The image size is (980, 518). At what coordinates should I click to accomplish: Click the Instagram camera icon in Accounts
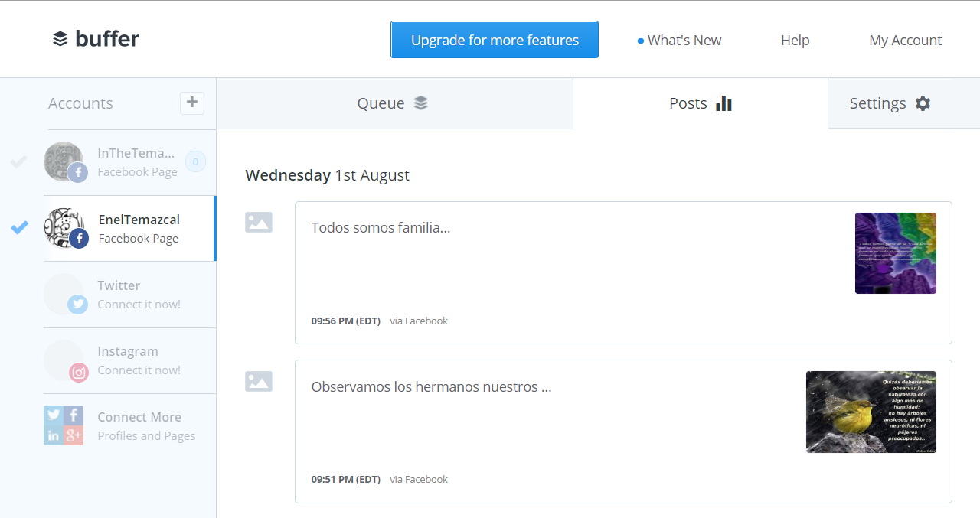point(79,373)
